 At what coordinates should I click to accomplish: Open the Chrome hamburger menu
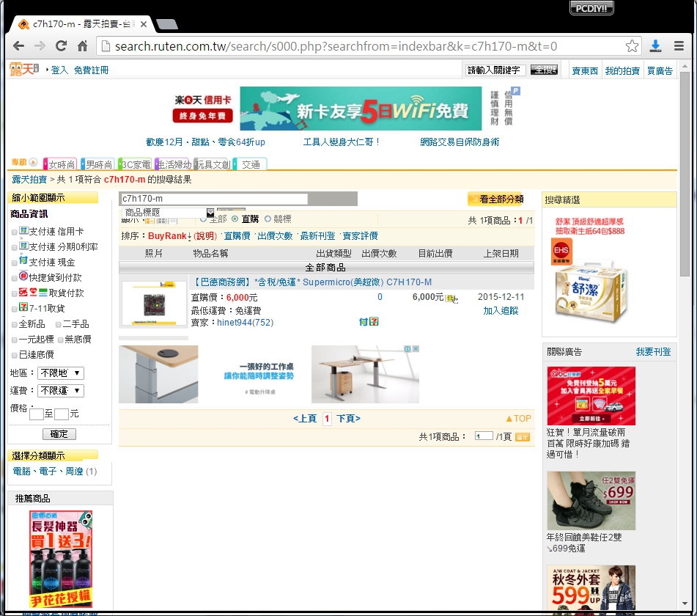[679, 45]
